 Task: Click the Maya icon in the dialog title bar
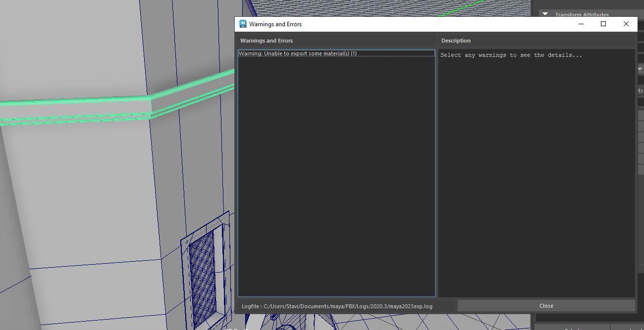click(x=243, y=23)
